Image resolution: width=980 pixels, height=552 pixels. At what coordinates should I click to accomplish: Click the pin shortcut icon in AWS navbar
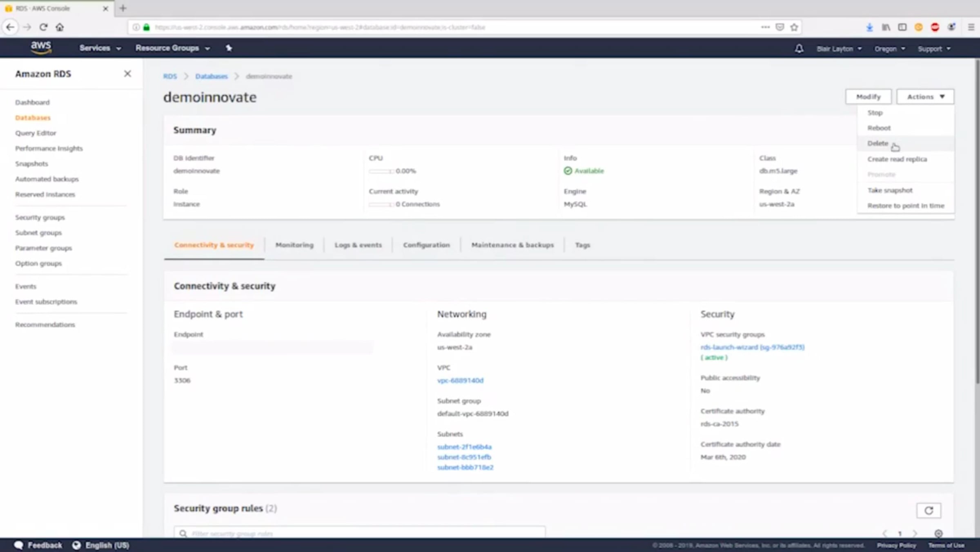229,48
